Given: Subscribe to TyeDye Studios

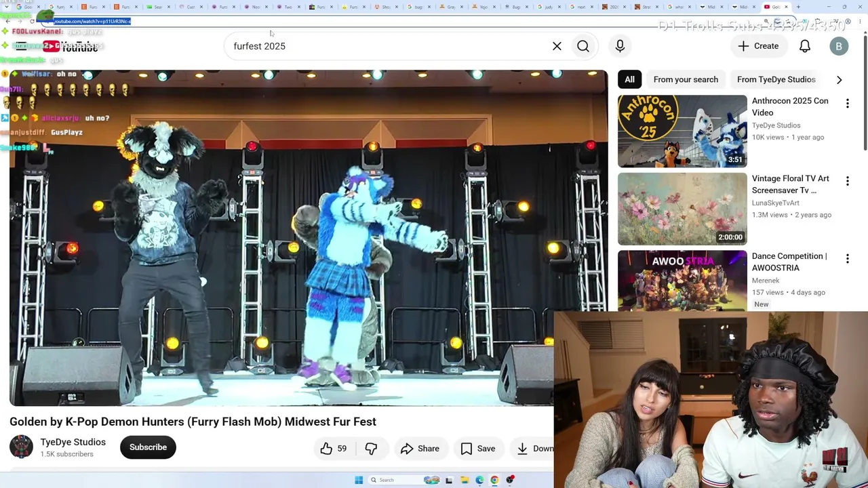Looking at the screenshot, I should click(x=148, y=447).
